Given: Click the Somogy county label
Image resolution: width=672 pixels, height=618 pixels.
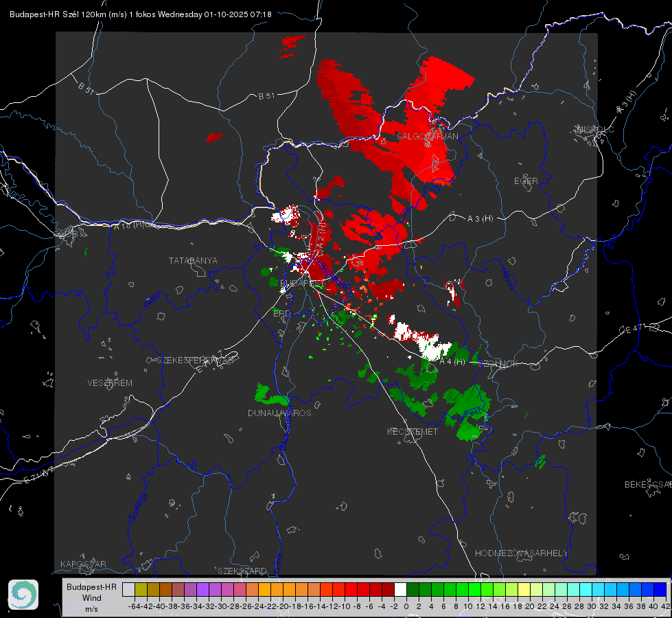Looking at the screenshot, I should point(137,507).
